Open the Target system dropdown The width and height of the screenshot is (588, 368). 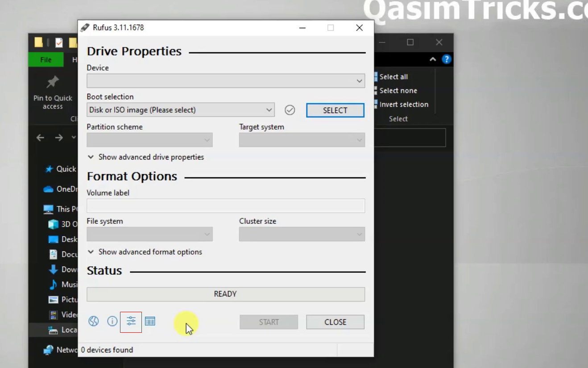click(x=302, y=140)
